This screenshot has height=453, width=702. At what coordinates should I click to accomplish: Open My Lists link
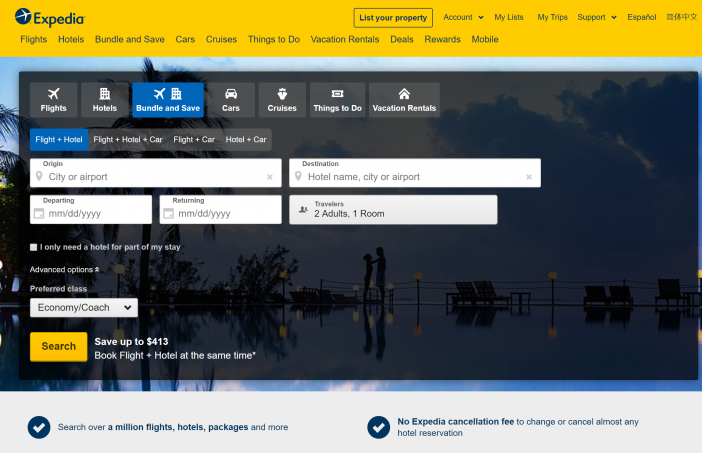pos(509,17)
